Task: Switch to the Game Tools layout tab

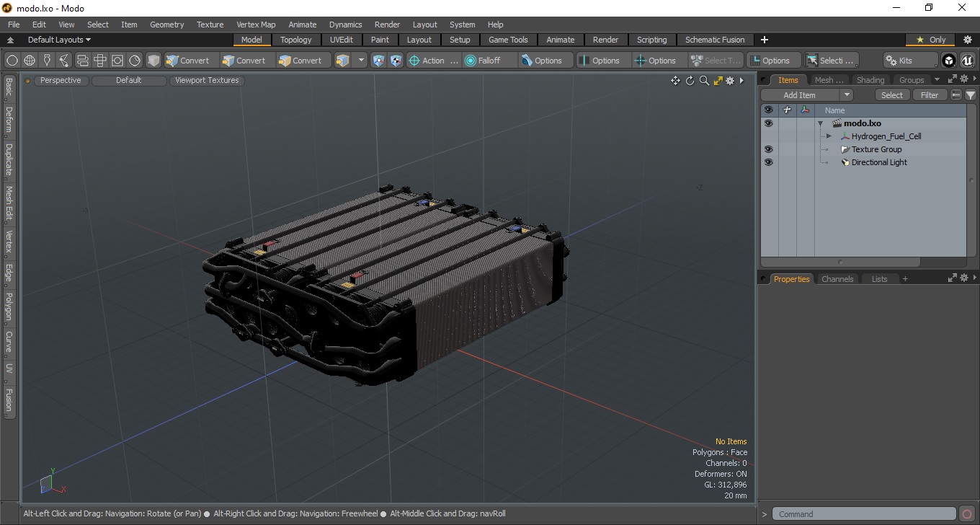Action: click(508, 40)
